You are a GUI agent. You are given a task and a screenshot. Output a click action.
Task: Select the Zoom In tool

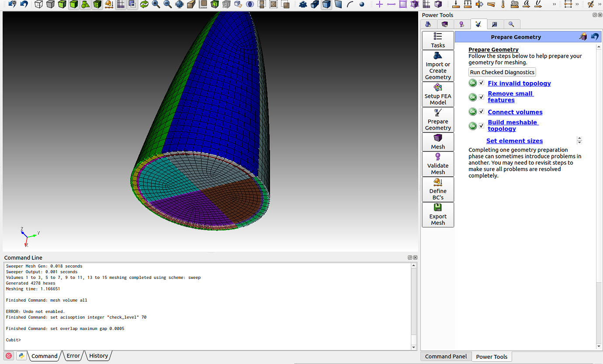pyautogui.click(x=155, y=5)
